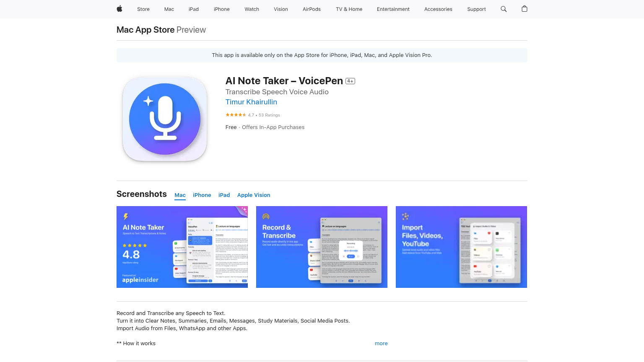Switch to the iPad screenshots tab
This screenshot has height=362, width=644.
[224, 195]
